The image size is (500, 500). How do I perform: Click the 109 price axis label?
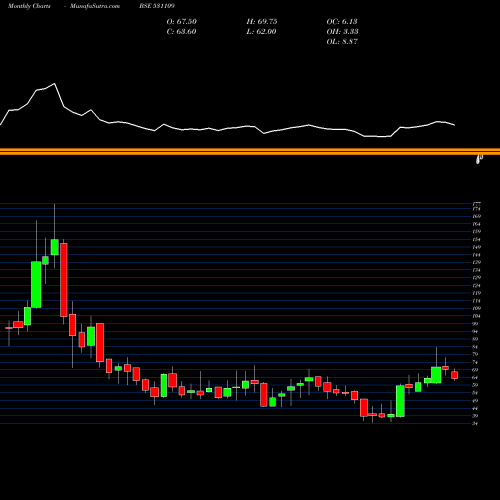pyautogui.click(x=476, y=308)
